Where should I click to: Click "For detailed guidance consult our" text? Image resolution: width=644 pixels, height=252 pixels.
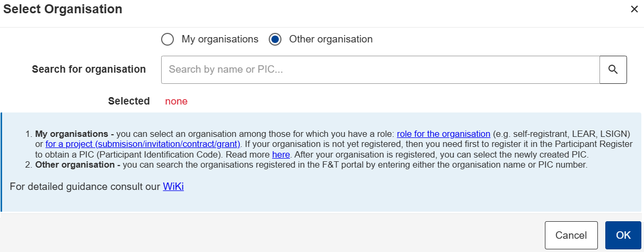(85, 187)
